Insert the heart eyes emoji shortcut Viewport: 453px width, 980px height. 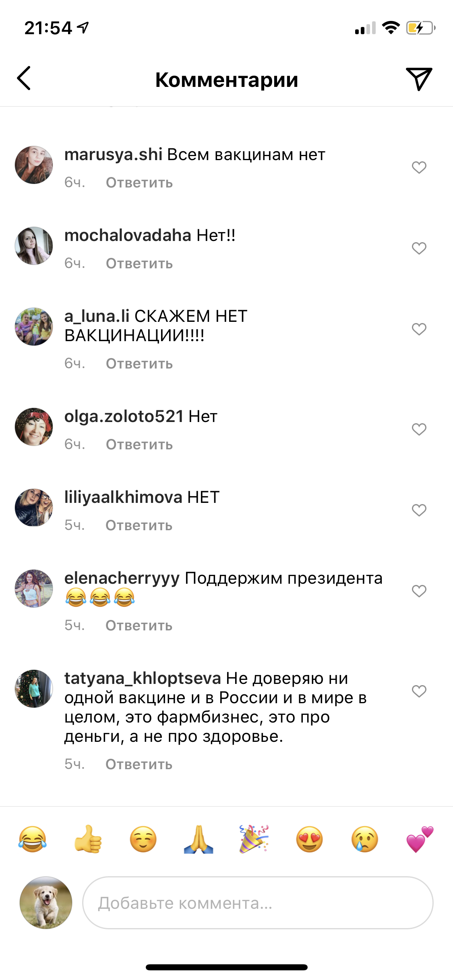[309, 839]
